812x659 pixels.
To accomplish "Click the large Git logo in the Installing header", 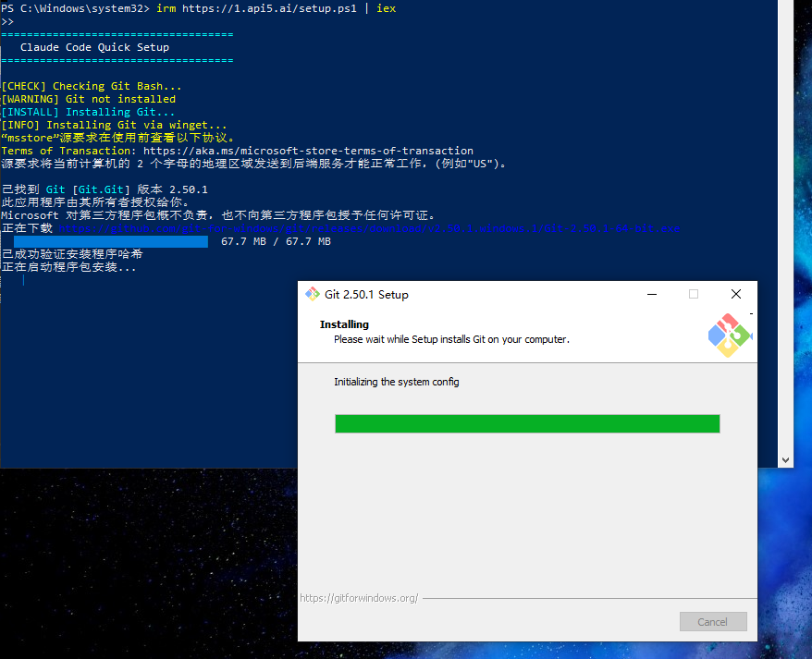I will click(x=730, y=335).
